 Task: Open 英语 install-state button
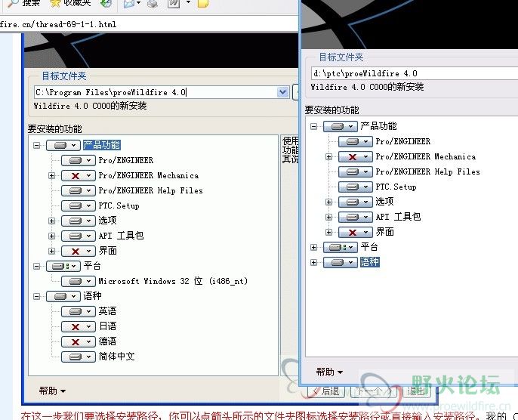click(x=79, y=312)
